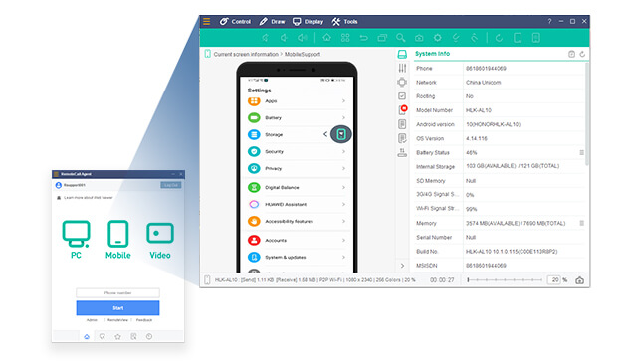The width and height of the screenshot is (625, 364).
Task: Click the zoom slider in the status bar
Action: 505,280
